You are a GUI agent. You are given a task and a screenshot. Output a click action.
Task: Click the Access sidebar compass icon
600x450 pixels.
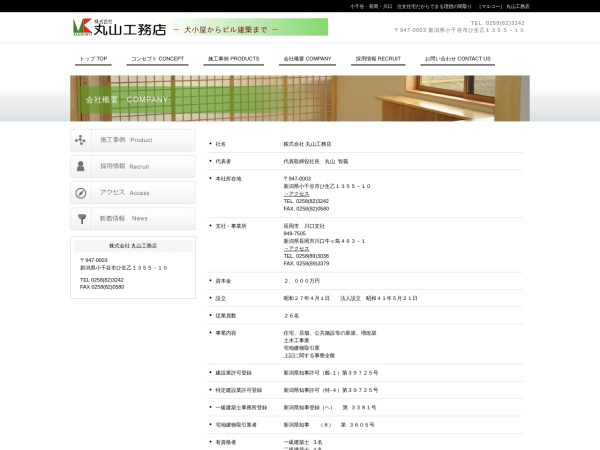click(x=80, y=193)
